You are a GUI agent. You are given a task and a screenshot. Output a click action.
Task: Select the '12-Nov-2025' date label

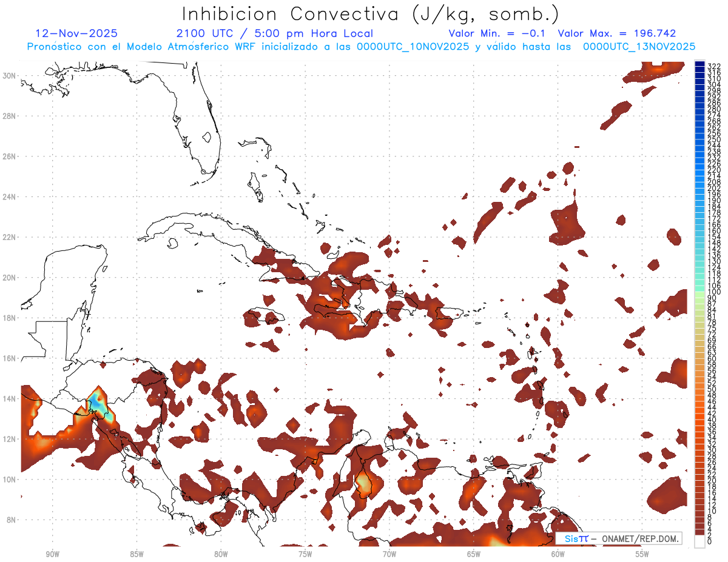pos(76,33)
